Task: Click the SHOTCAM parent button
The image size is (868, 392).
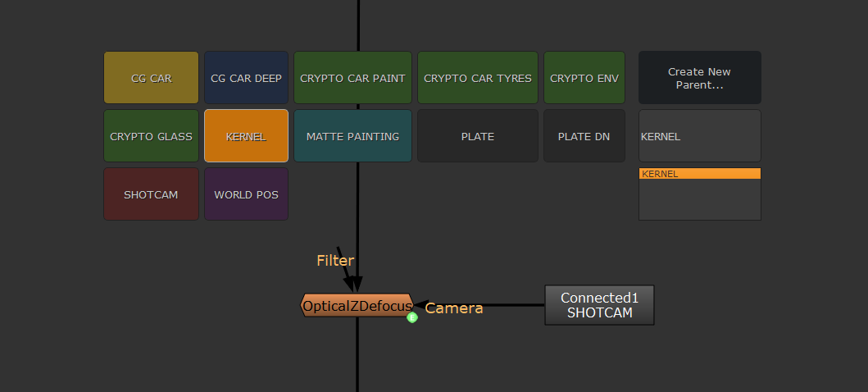Action: [x=151, y=194]
